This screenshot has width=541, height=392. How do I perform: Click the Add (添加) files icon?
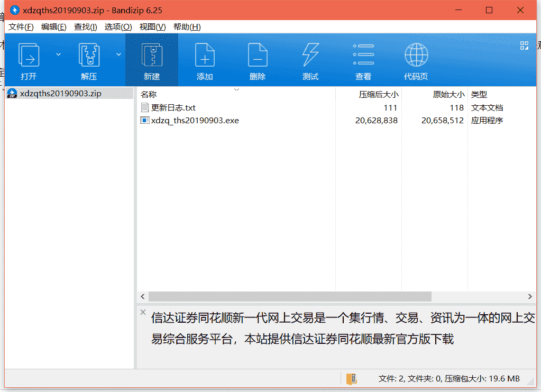pos(205,55)
